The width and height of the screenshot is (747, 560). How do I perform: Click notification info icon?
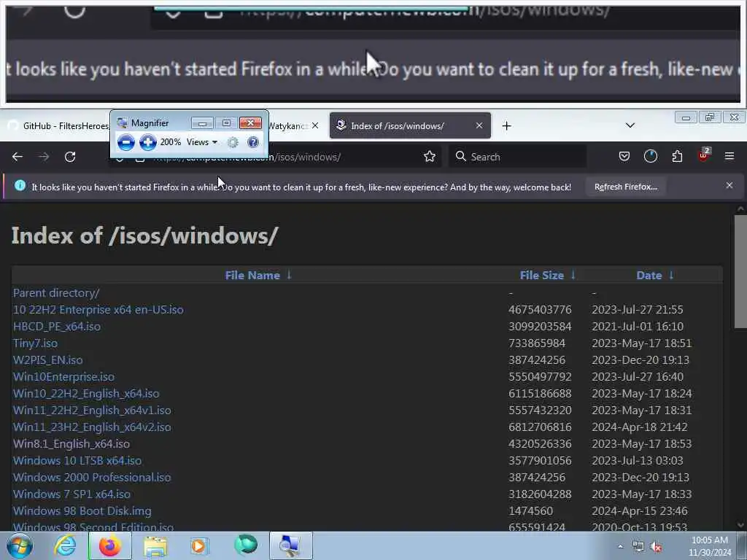[20, 186]
